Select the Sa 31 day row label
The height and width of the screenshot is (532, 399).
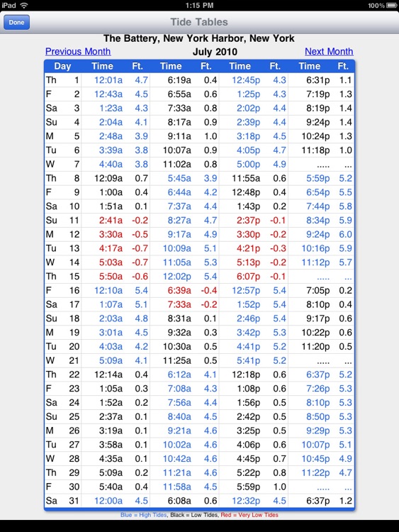[62, 501]
